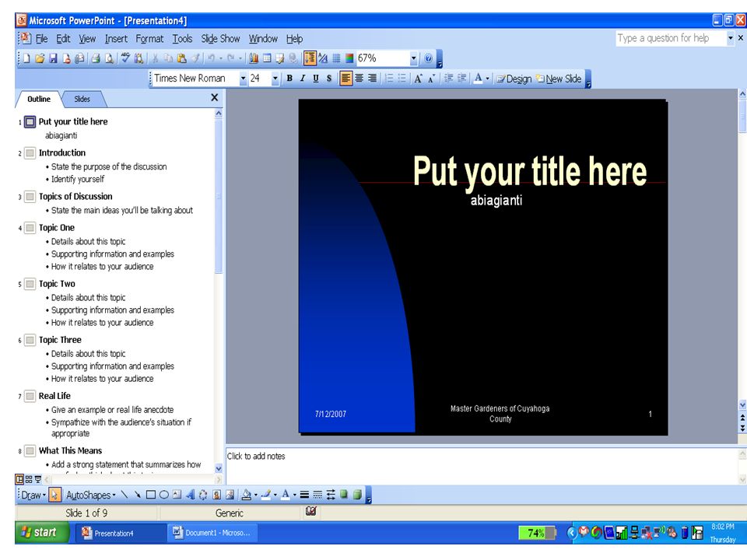Insert a table using the table icon
This screenshot has width=747, height=560.
267,58
